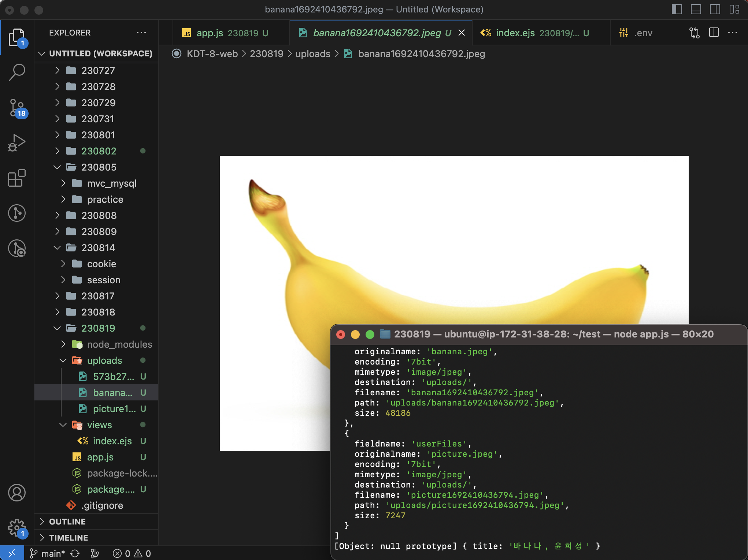Expand the 230727 folder

(96, 70)
